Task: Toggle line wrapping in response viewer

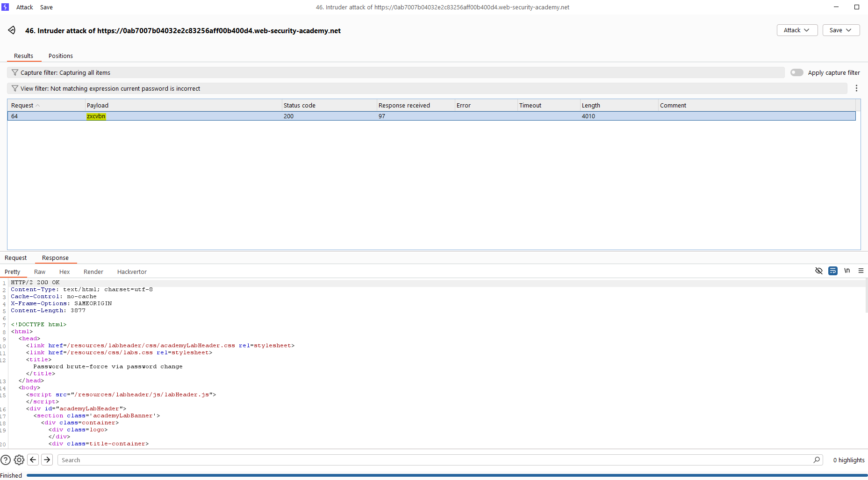Action: (833, 271)
